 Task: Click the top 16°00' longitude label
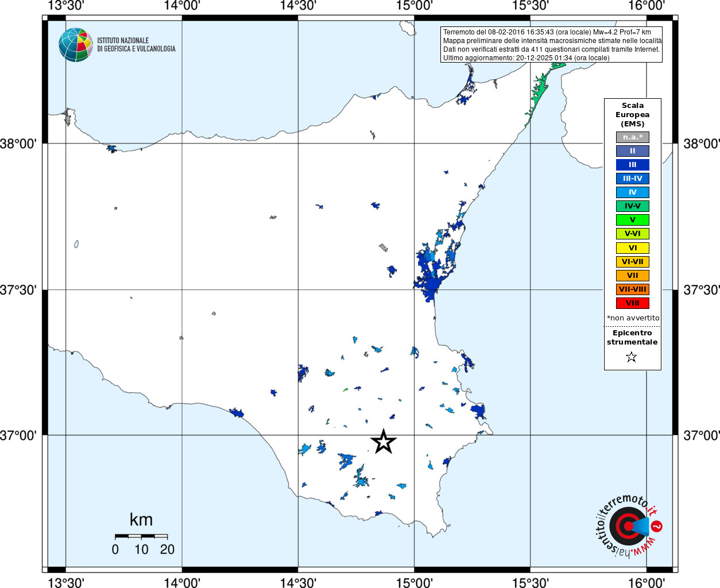[x=647, y=6]
